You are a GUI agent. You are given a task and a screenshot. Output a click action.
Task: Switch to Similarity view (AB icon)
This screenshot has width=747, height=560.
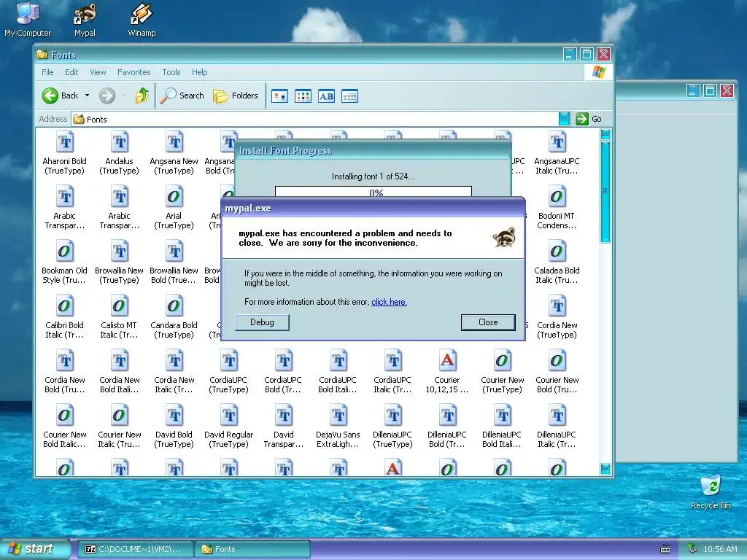point(326,96)
